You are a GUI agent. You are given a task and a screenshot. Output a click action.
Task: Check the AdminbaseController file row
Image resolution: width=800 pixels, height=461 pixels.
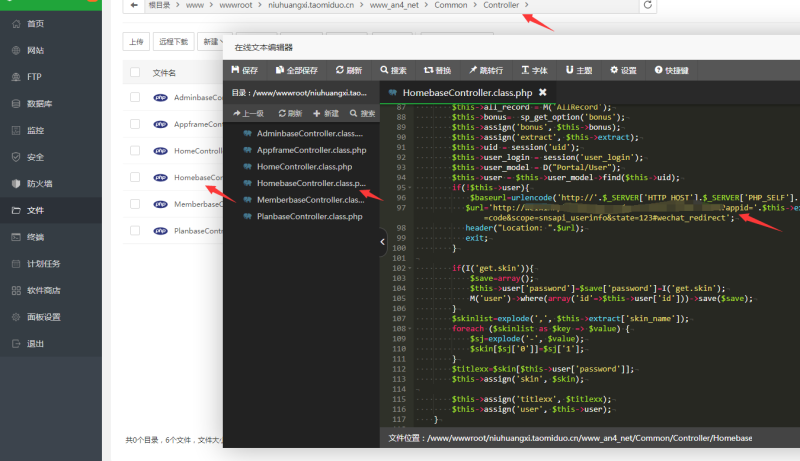tap(135, 97)
